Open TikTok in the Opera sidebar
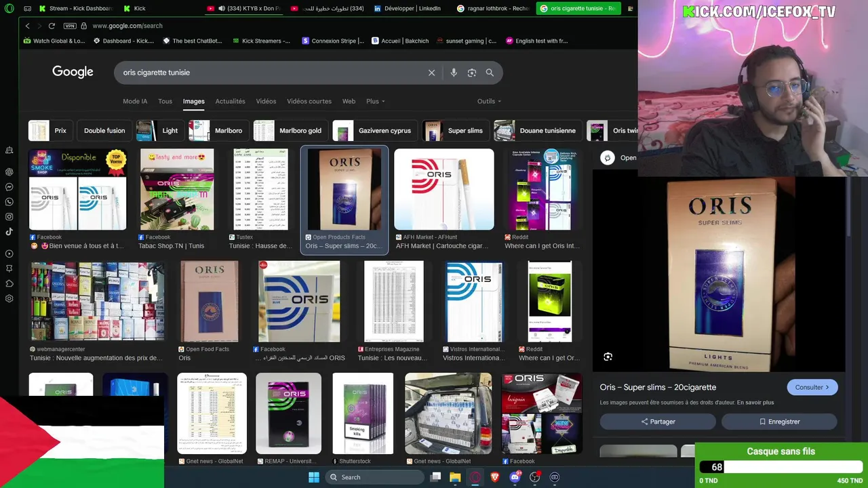The width and height of the screenshot is (868, 488). (x=9, y=232)
